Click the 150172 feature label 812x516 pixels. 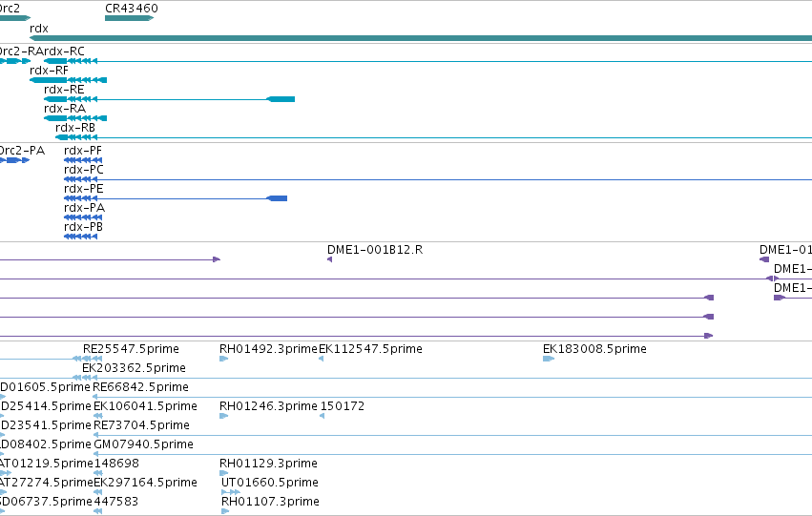pyautogui.click(x=343, y=407)
